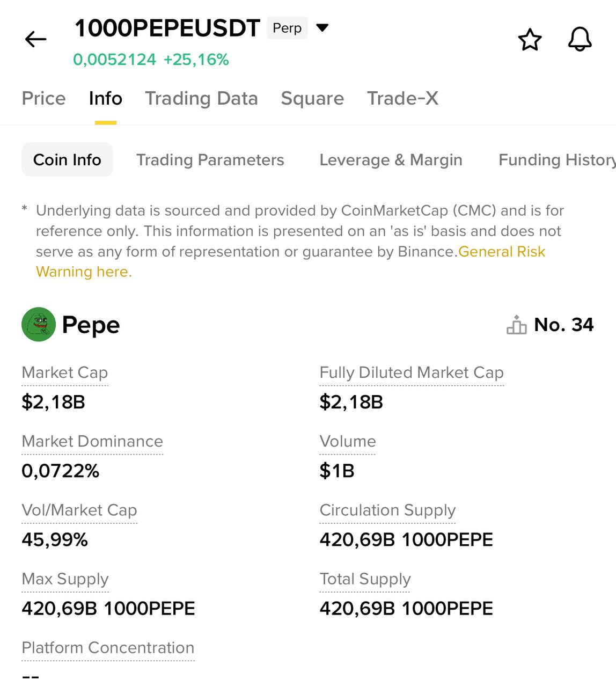Open the Trading Data tab
Viewport: 616px width, 687px height.
point(201,98)
